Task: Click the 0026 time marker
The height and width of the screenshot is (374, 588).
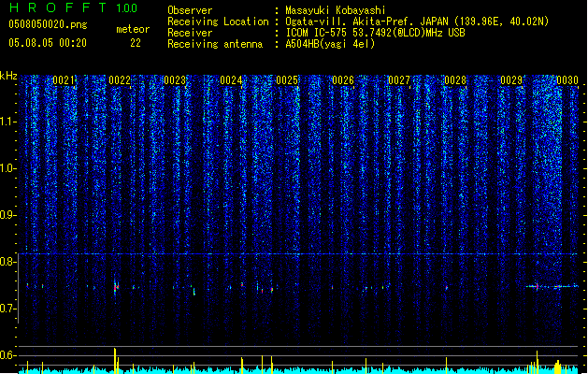Action: 343,80
